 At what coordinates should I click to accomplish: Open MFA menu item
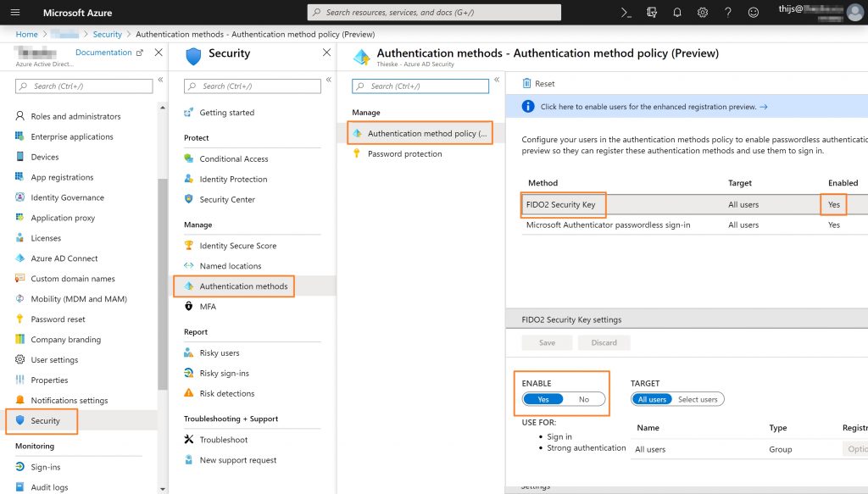tap(208, 307)
